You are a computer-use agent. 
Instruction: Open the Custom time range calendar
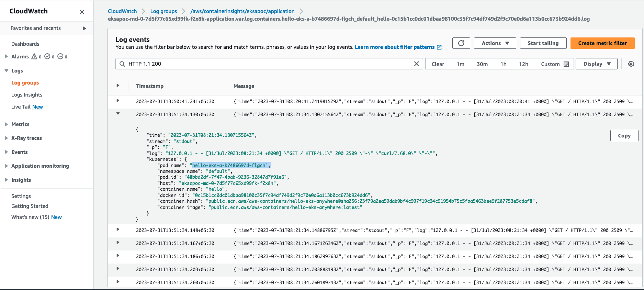click(x=555, y=64)
